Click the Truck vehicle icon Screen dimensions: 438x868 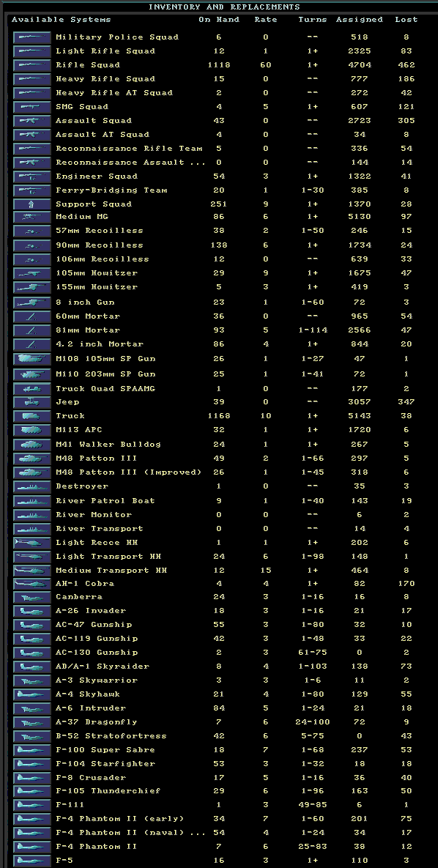click(32, 416)
